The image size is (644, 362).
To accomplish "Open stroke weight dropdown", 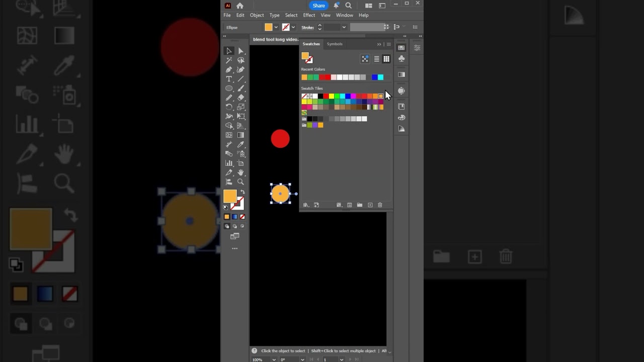I will click(x=344, y=27).
